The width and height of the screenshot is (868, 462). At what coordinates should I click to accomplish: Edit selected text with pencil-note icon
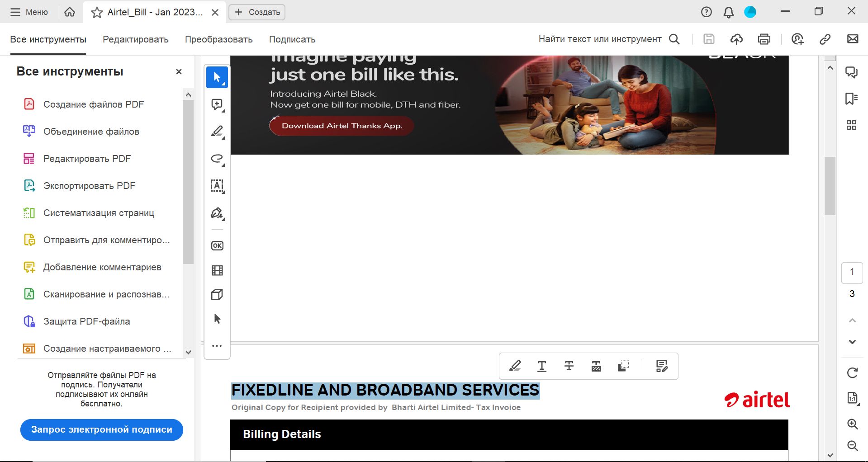[x=662, y=366]
